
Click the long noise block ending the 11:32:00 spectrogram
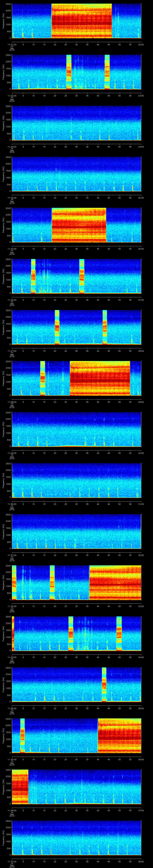(115, 582)
